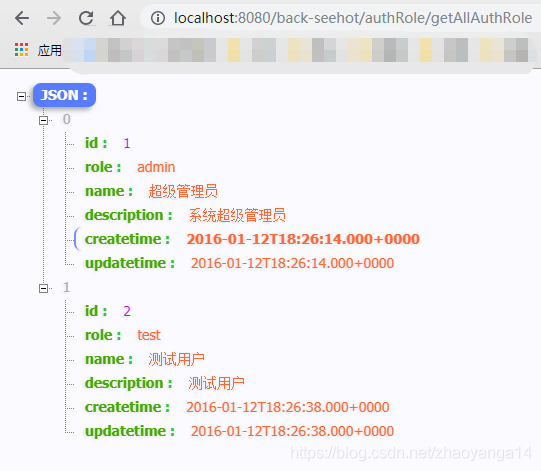541x471 pixels.
Task: Open the apps grid icon in bookmarks bar
Action: coord(21,50)
